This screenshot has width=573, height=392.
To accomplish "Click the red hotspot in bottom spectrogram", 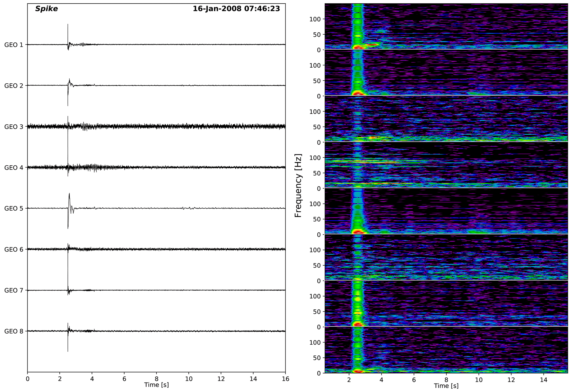I will 358,371.
